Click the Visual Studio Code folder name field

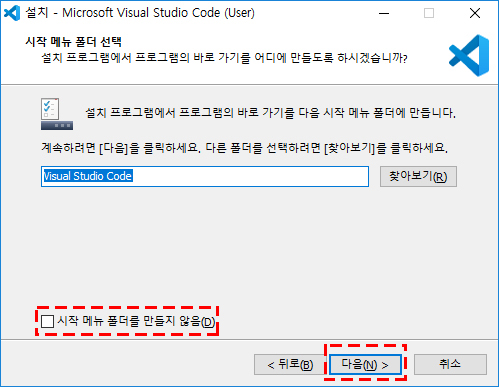pyautogui.click(x=205, y=176)
